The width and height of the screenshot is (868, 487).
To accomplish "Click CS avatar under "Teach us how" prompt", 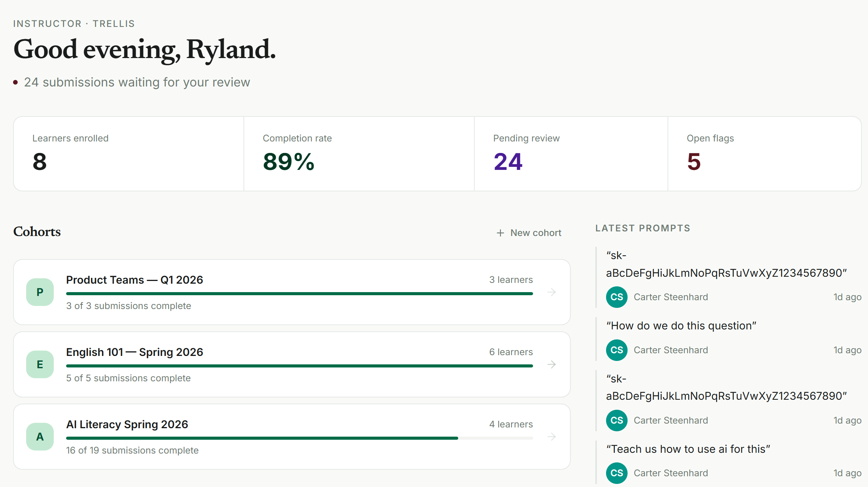I will [x=617, y=473].
